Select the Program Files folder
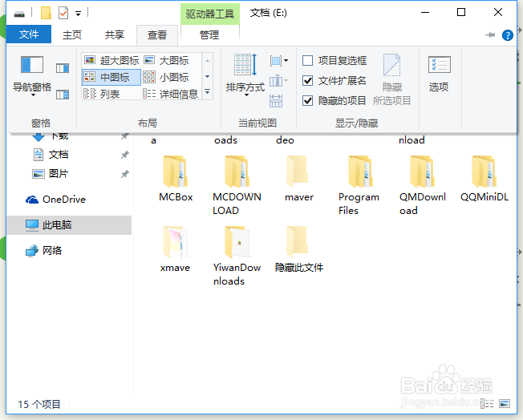Viewport: 523px width, 420px height. point(359,185)
